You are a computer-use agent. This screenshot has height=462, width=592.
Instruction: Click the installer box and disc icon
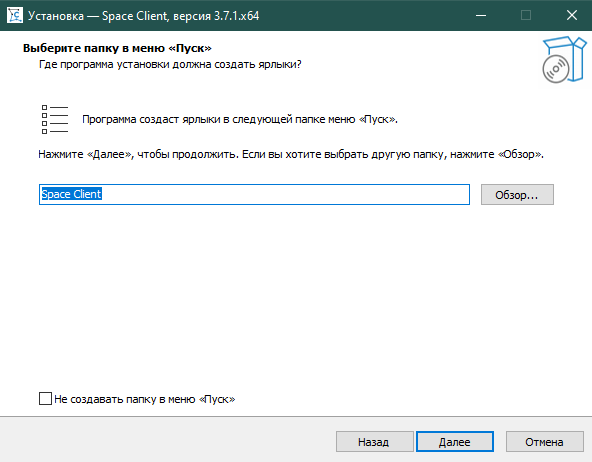(x=564, y=59)
